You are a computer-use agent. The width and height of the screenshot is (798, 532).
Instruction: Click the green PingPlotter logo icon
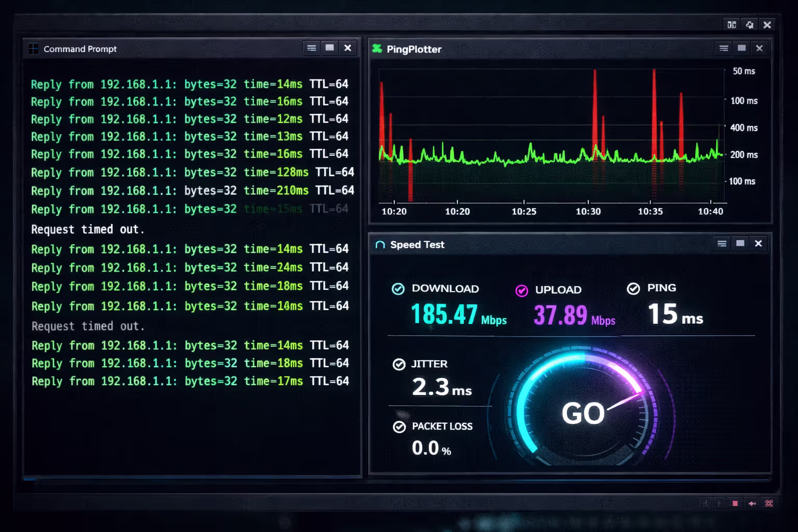tap(378, 48)
